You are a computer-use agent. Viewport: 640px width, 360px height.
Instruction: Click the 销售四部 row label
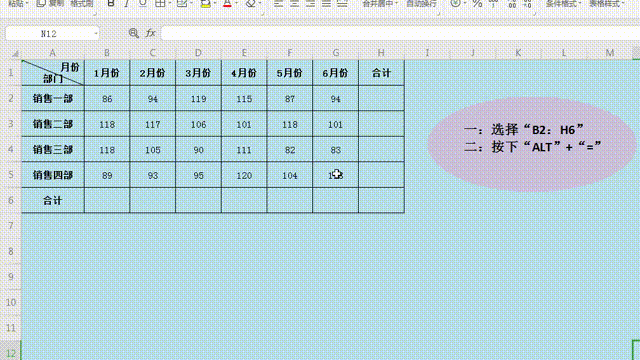pos(53,175)
